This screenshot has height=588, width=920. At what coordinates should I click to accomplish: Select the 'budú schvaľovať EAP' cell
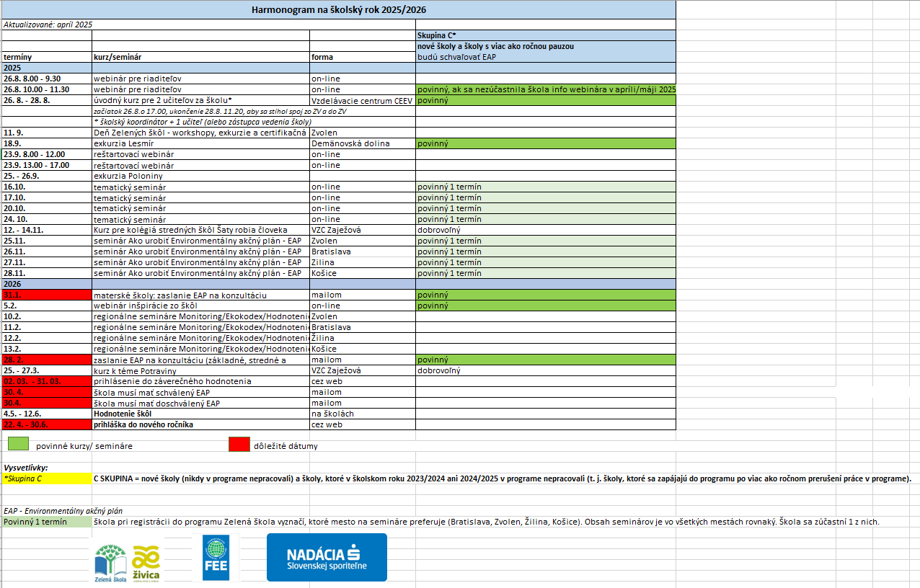(546, 57)
